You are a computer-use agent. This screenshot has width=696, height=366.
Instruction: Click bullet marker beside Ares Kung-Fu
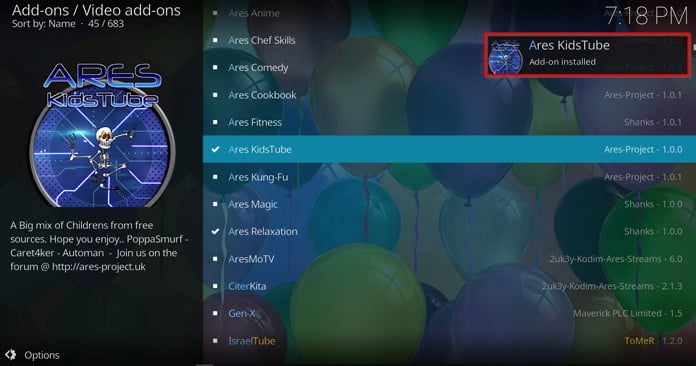[215, 177]
